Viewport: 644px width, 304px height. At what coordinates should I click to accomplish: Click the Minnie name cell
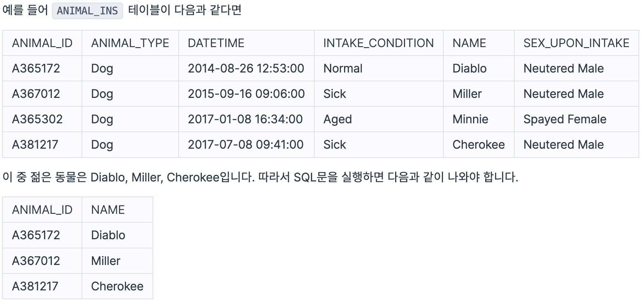click(x=479, y=119)
